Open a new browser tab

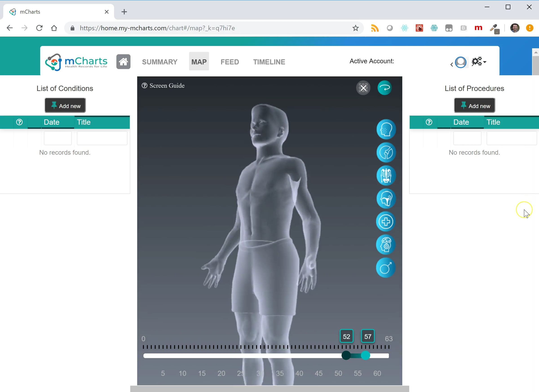[x=124, y=12]
